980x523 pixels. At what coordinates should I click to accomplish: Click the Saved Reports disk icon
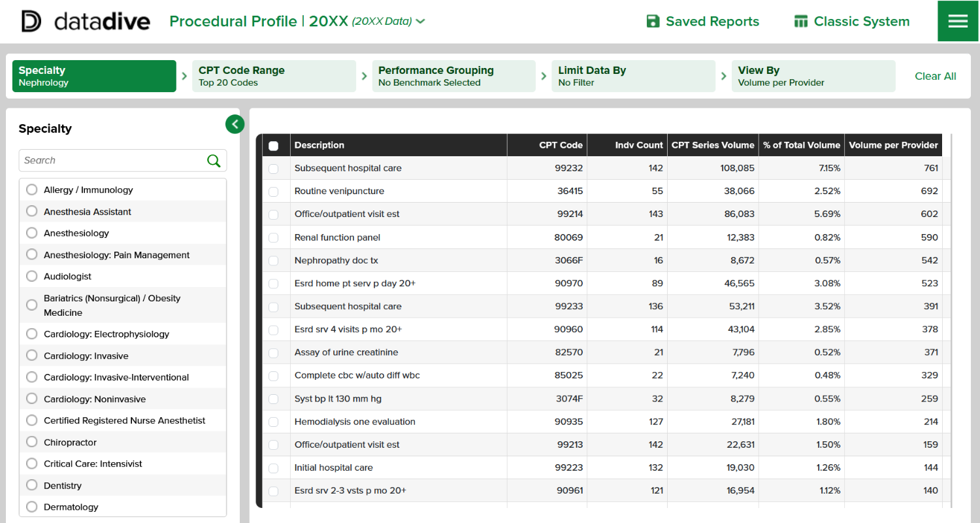[x=653, y=22]
